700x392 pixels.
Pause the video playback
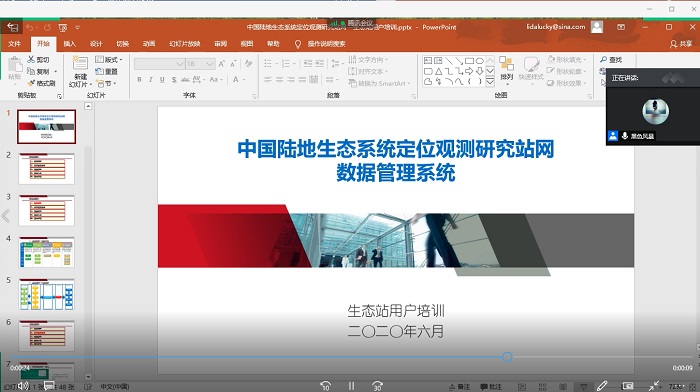pyautogui.click(x=351, y=386)
